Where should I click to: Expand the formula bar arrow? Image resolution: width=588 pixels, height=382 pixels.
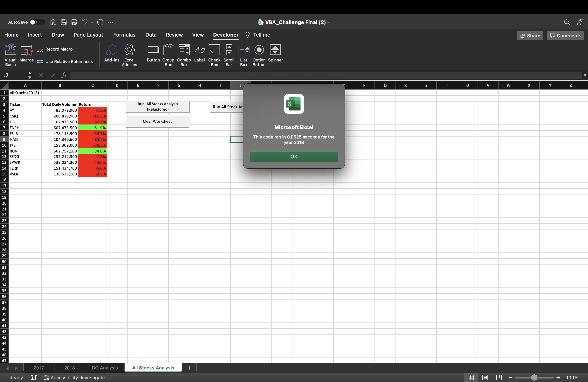point(584,75)
